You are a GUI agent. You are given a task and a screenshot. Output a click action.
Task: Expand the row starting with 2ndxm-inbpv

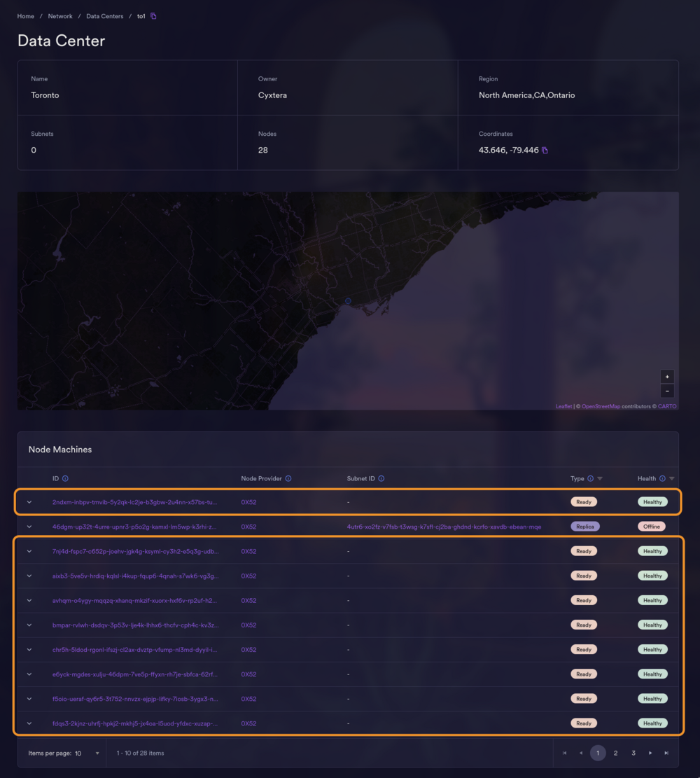(29, 501)
